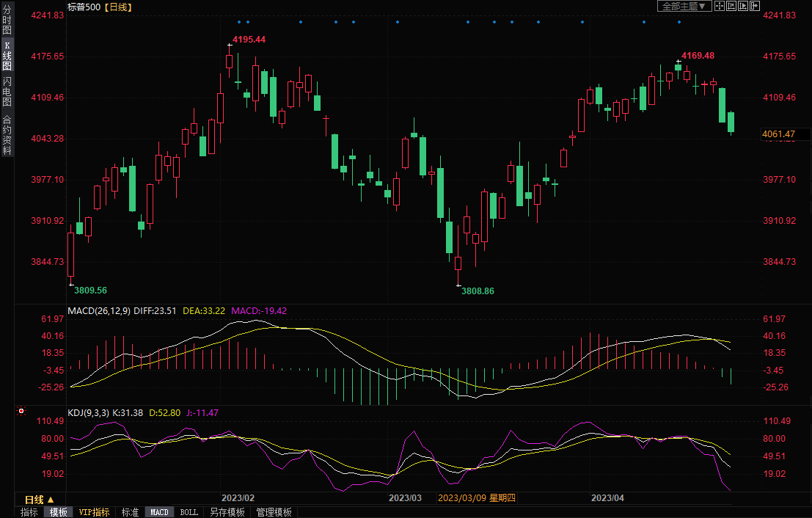This screenshot has width=812, height=518.
Task: Select the 模板 bottom tab
Action: [58, 512]
